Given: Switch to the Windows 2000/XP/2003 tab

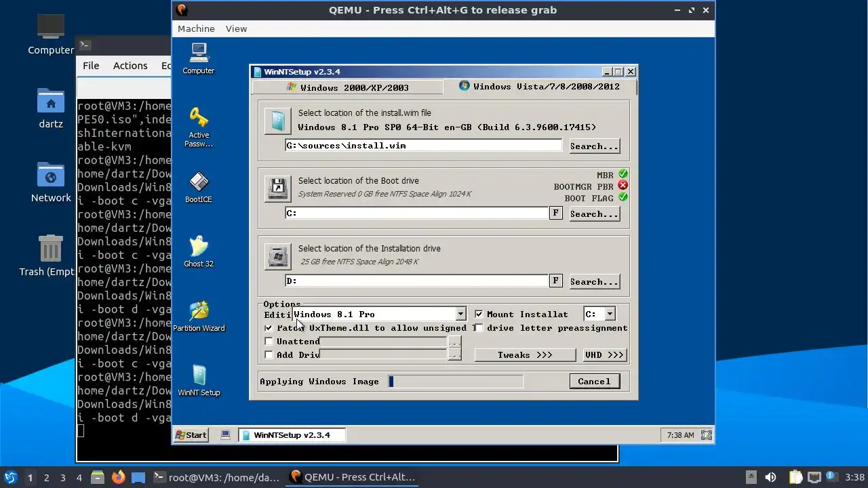Looking at the screenshot, I should pos(347,87).
